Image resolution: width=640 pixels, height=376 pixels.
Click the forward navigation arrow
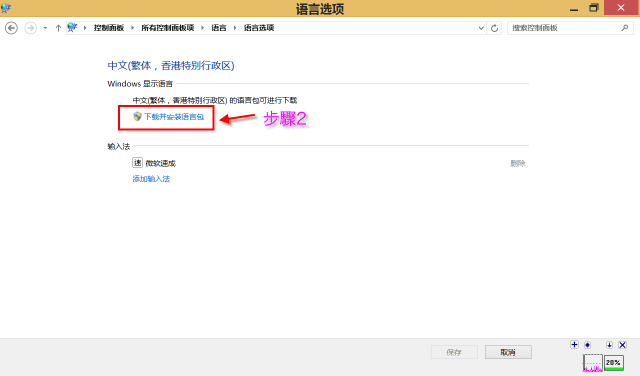(x=31, y=28)
